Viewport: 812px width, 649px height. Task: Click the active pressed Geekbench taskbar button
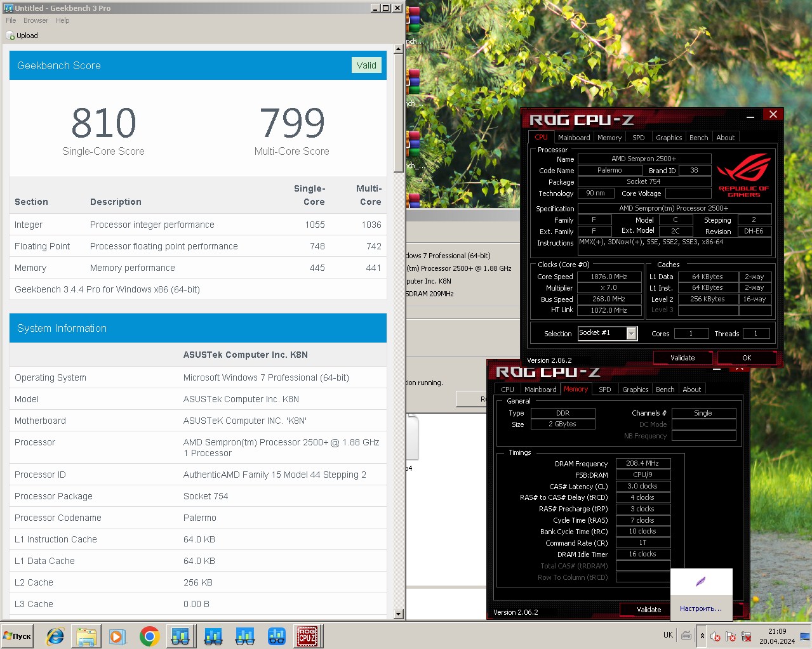[x=180, y=636]
